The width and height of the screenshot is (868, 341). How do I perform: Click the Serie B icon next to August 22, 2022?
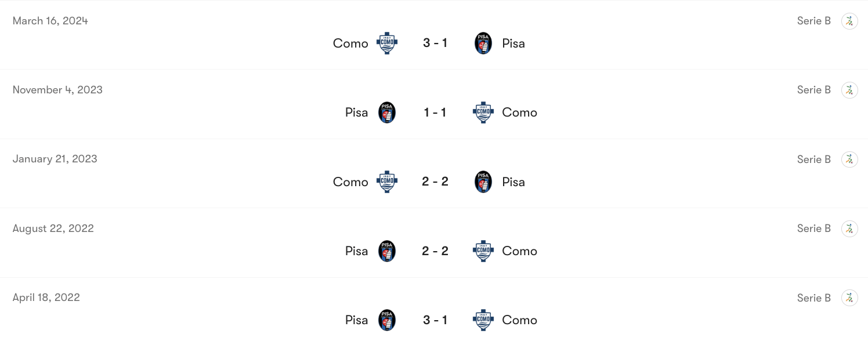pyautogui.click(x=849, y=228)
